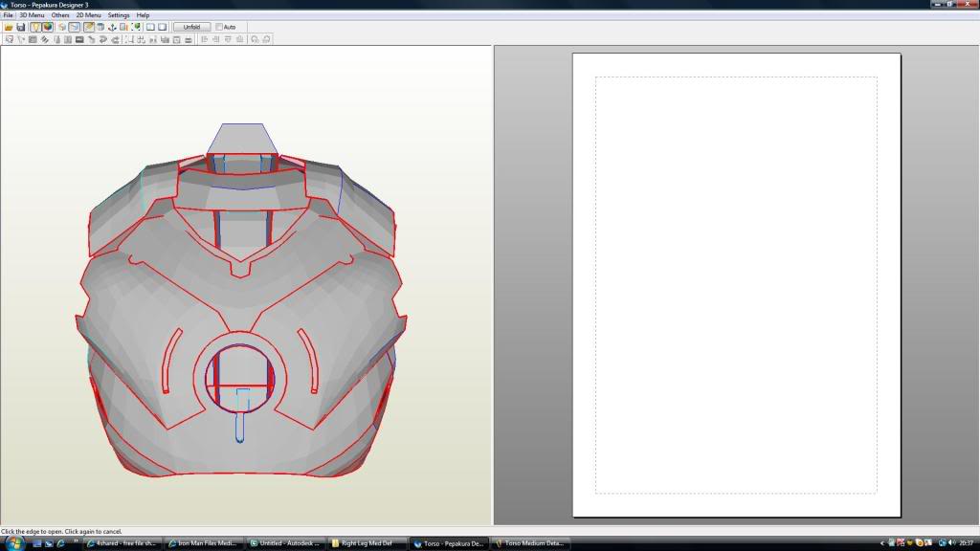The image size is (980, 551).
Task: Save the model with the floppy disk icon
Action: [21, 27]
